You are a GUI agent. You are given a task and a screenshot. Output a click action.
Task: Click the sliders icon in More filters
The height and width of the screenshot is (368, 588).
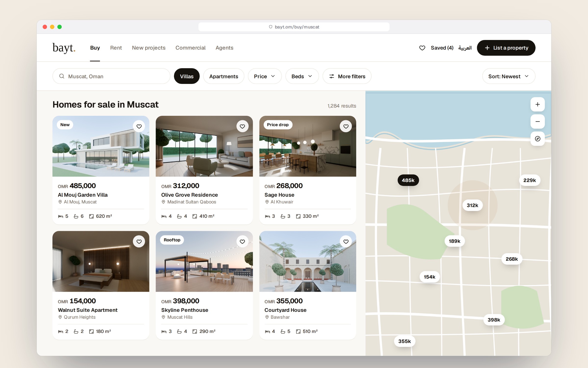[x=331, y=76]
